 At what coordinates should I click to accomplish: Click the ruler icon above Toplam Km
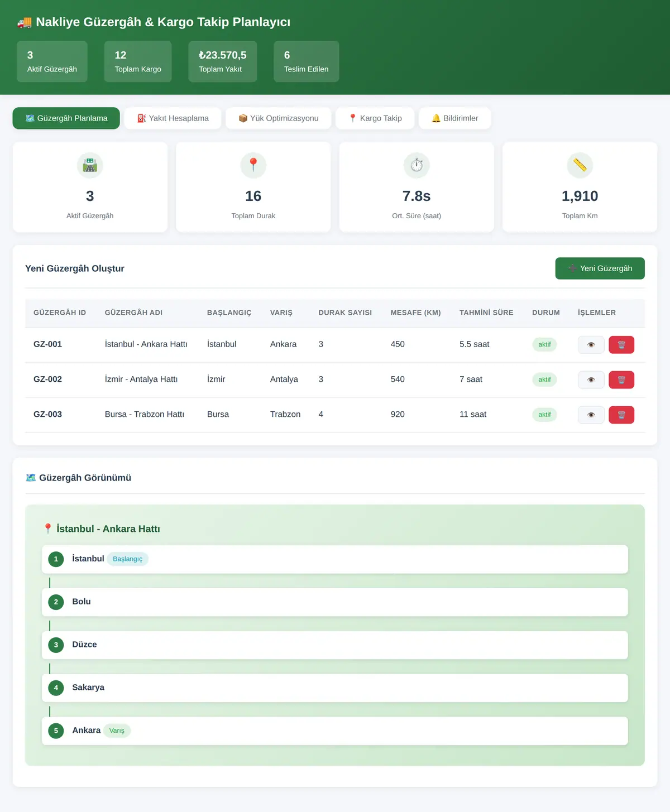tap(580, 165)
